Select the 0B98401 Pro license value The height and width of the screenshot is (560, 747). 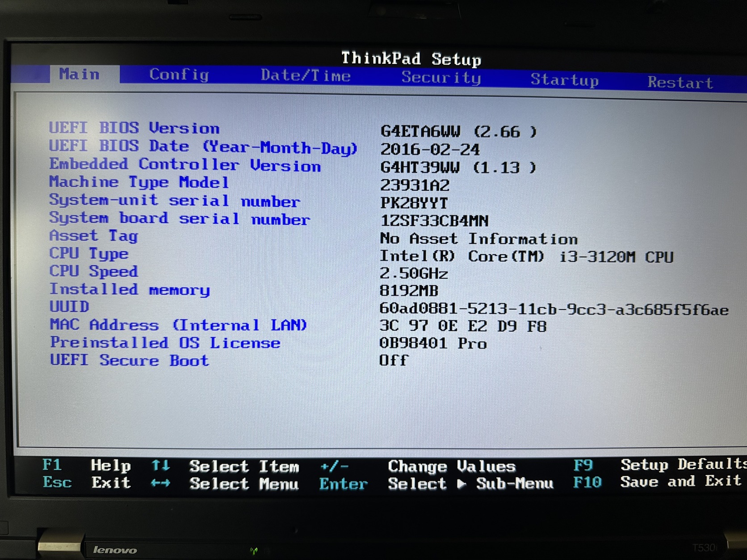[x=433, y=343]
